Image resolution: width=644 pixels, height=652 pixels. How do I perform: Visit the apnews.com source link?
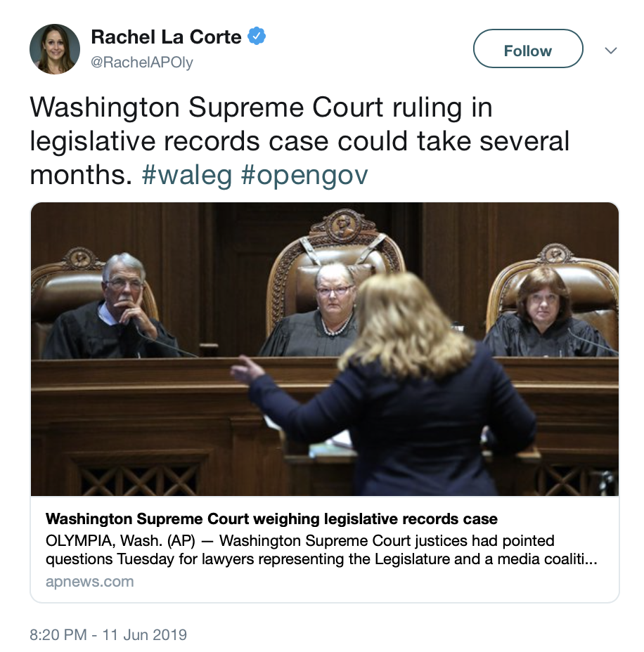90,581
